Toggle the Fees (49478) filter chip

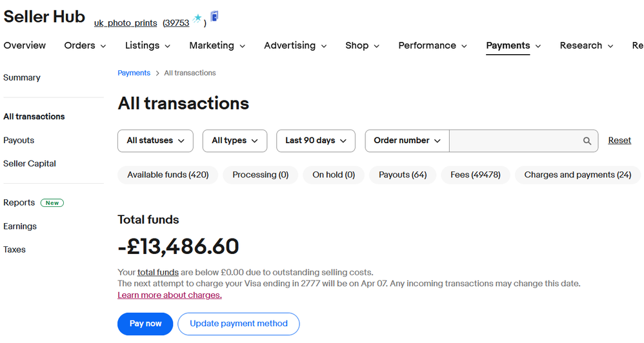[x=475, y=175]
